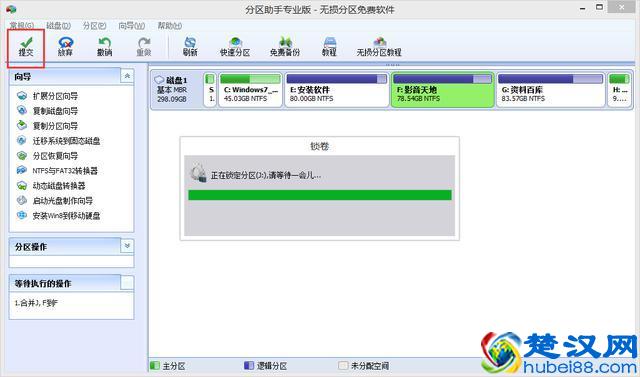
Task: Select the small system reserved partition
Action: [210, 90]
